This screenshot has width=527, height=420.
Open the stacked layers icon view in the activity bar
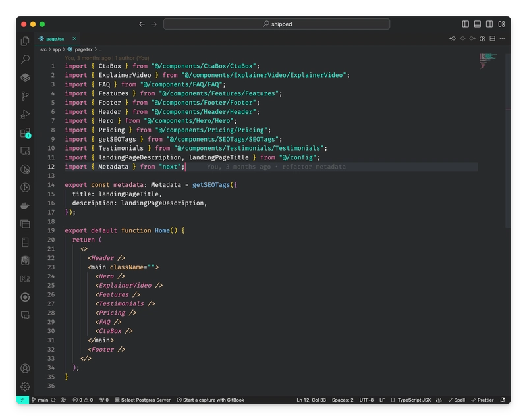[x=25, y=78]
